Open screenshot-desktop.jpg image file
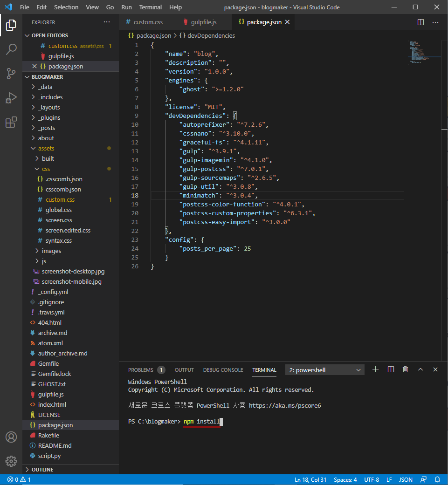Image resolution: width=448 pixels, height=485 pixels. (73, 271)
